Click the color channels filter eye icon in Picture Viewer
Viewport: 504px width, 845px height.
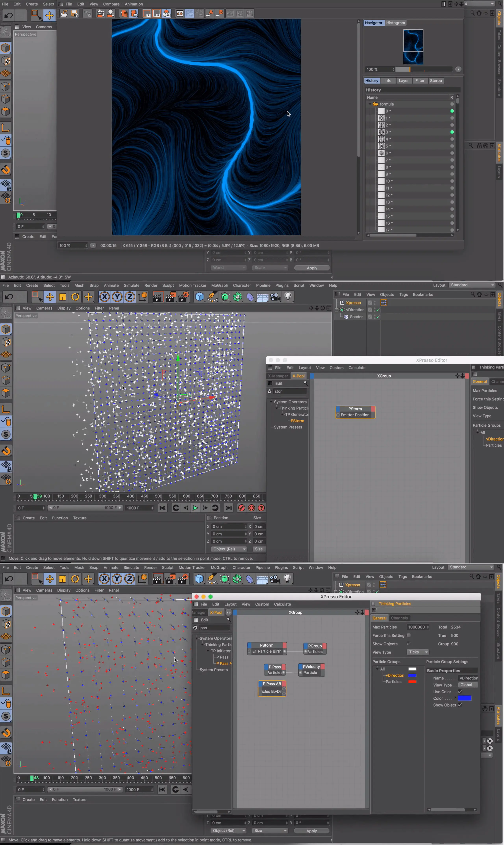pyautogui.click(x=167, y=14)
